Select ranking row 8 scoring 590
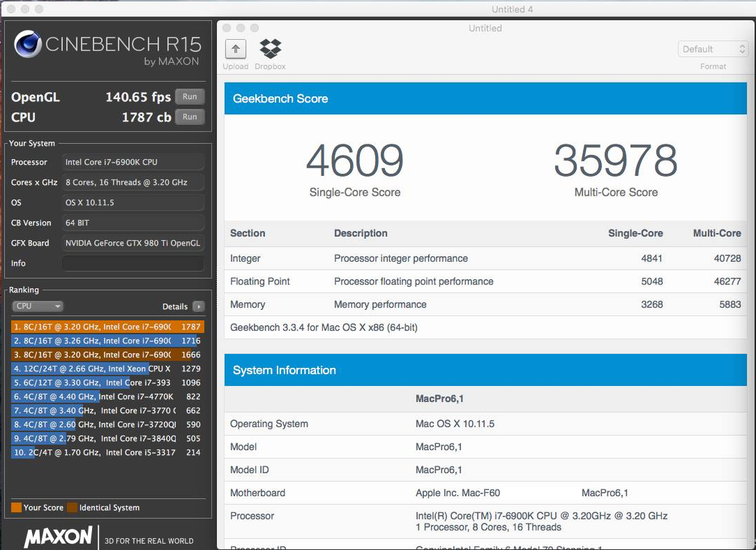 pyautogui.click(x=107, y=424)
